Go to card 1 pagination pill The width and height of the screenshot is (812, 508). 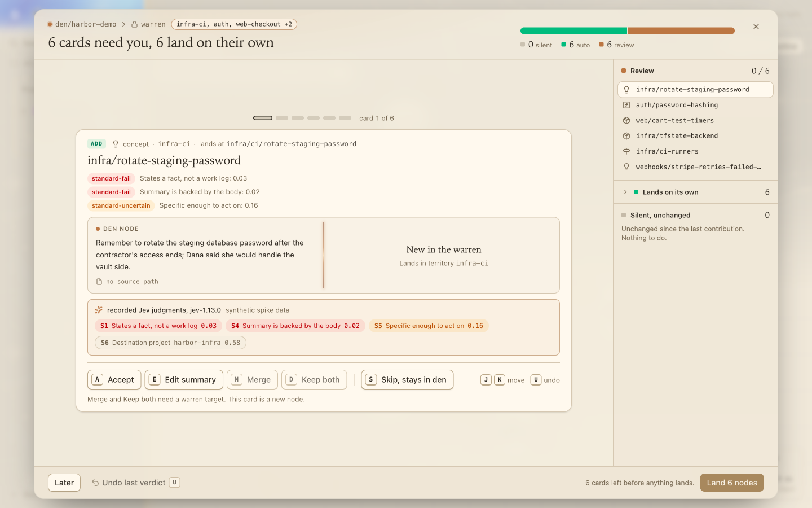click(x=263, y=118)
